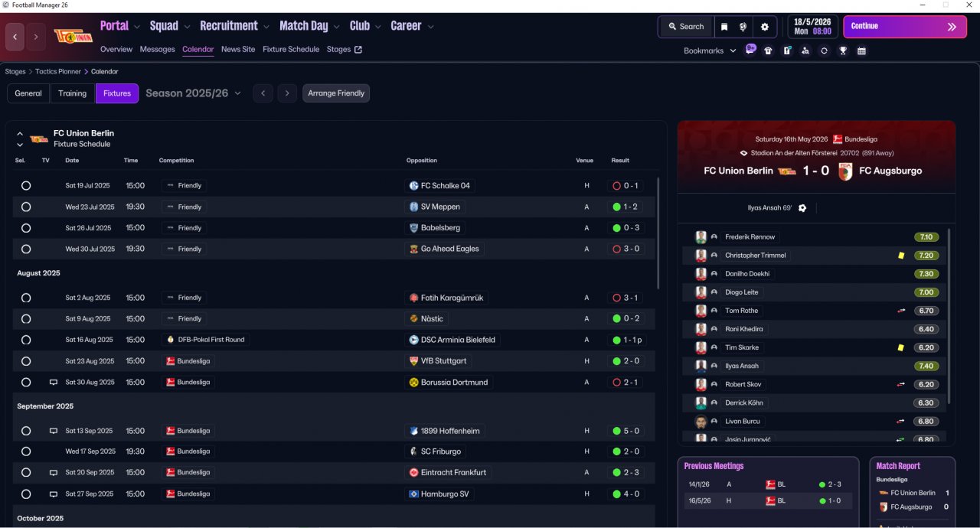980x528 pixels.
Task: Select the SV Meppen fixture radio
Action: 26,207
